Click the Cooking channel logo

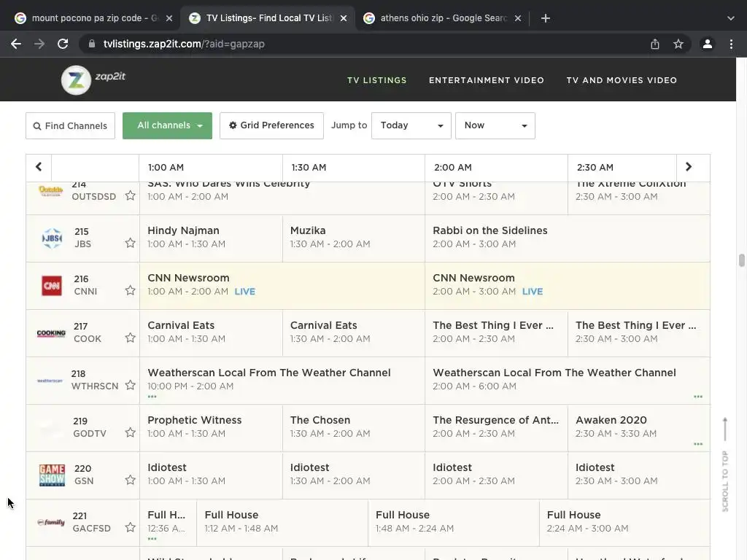(52, 333)
